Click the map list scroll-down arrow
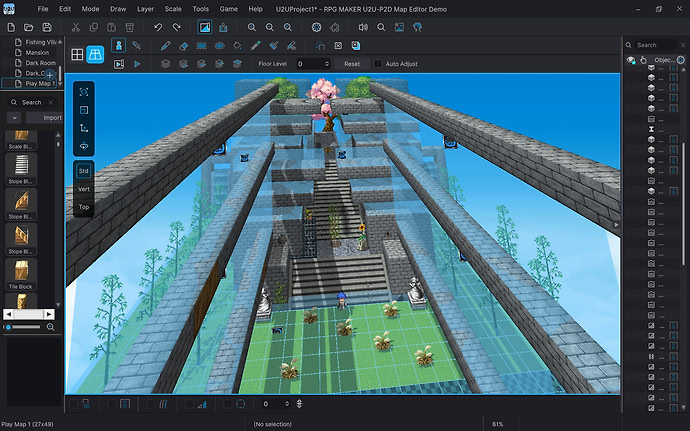This screenshot has width=690, height=431. 60,83
